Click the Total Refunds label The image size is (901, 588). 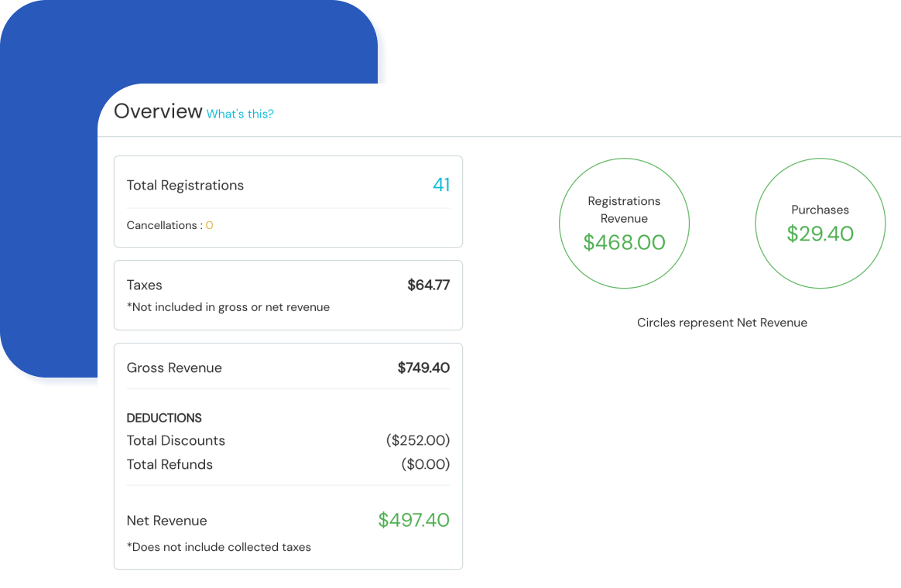(x=170, y=464)
